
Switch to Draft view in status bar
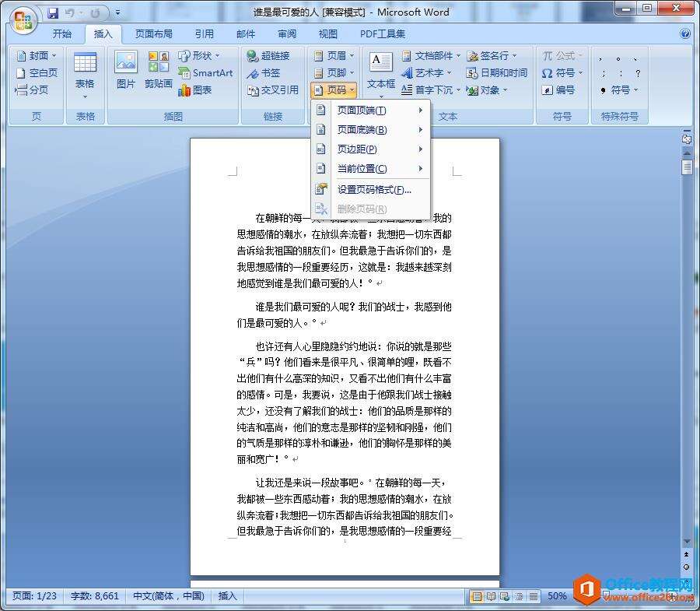point(533,596)
